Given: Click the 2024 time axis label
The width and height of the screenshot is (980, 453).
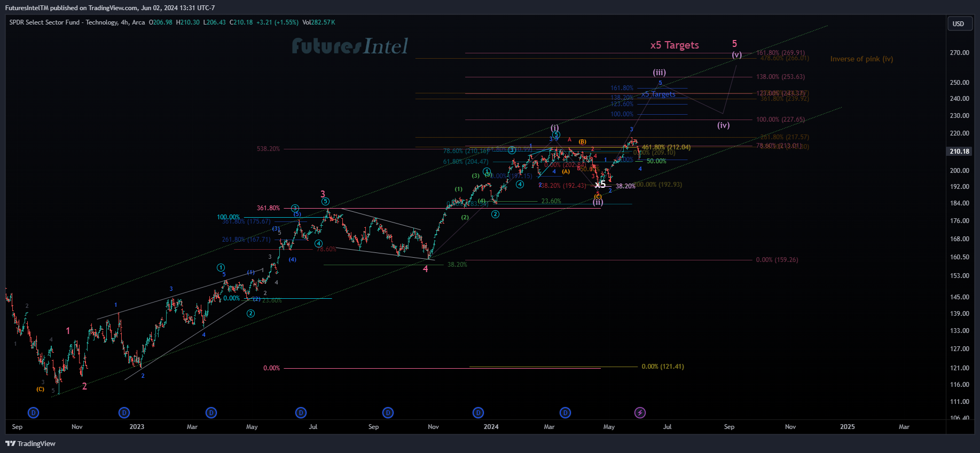Looking at the screenshot, I should 491,427.
